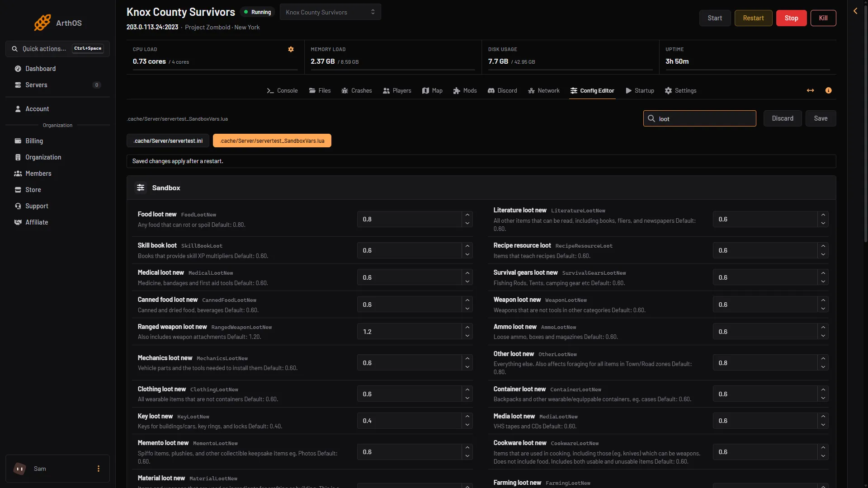Open the Knox County Survivors server dropdown

pos(330,12)
